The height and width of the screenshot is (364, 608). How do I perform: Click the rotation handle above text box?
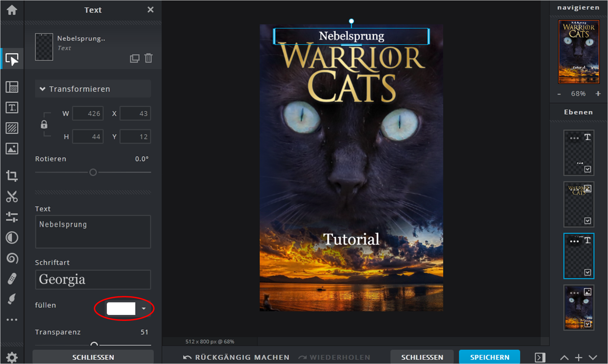coord(351,21)
